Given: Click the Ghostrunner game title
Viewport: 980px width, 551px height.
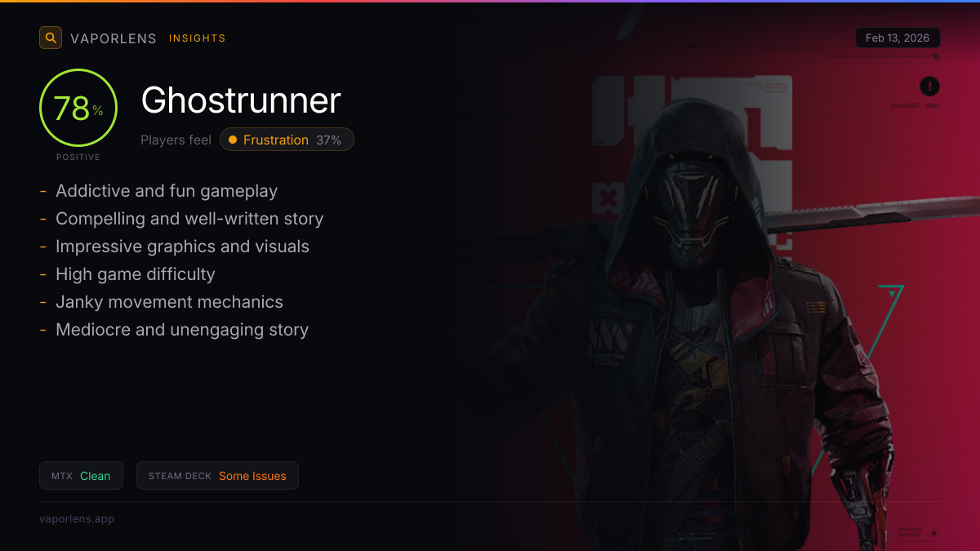Looking at the screenshot, I should pos(241,100).
